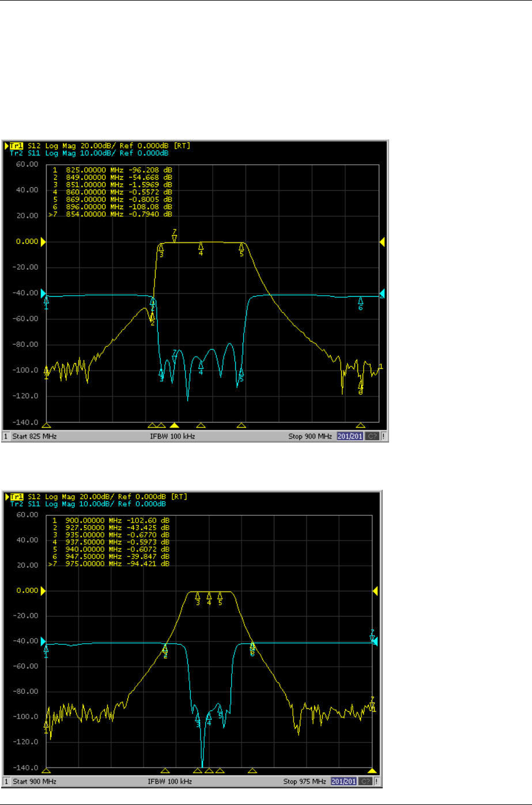Click the Stop 900 MHz status field
This screenshot has height=805, width=532.
click(310, 436)
